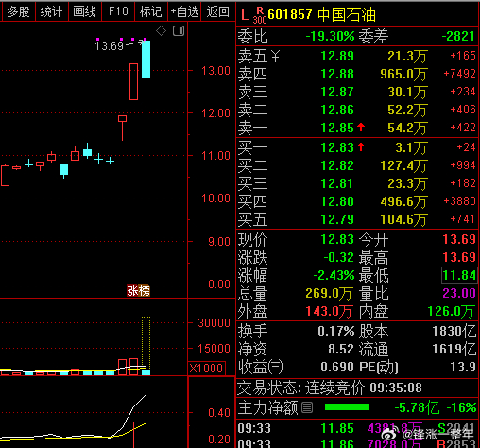Select the large red hollow candlestick
The height and width of the screenshot is (448, 480).
134,81
